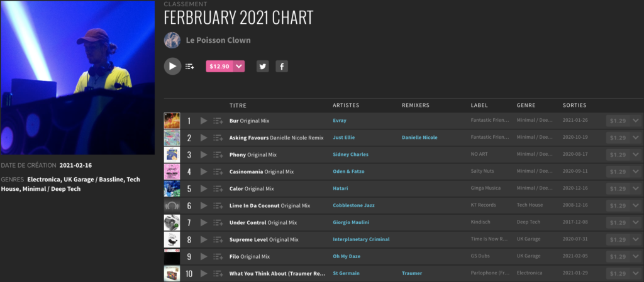Click Le Poisson Clown avatar image

click(172, 40)
